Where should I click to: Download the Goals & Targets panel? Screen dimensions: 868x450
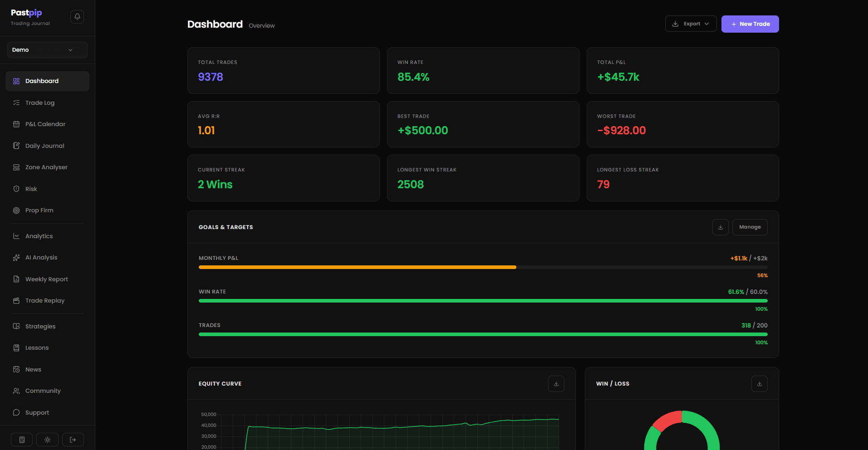pyautogui.click(x=721, y=227)
